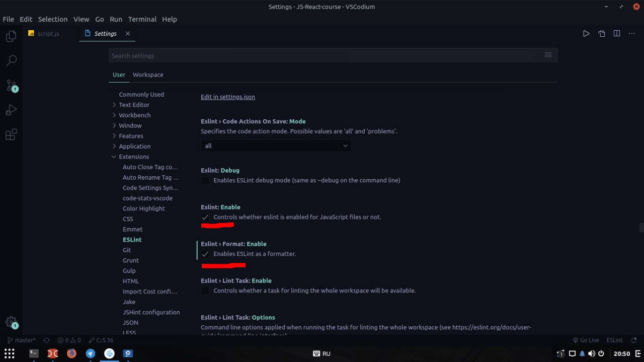Click the Split Editor icon

tap(617, 34)
